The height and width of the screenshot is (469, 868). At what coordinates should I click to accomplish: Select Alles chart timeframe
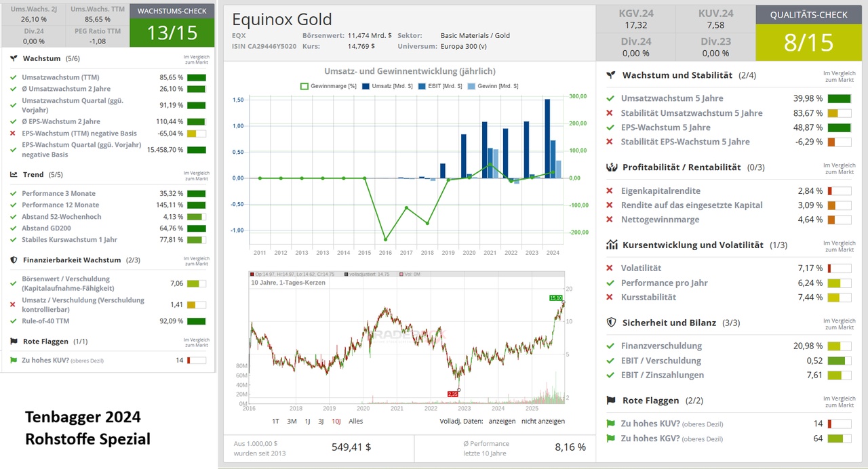(355, 421)
